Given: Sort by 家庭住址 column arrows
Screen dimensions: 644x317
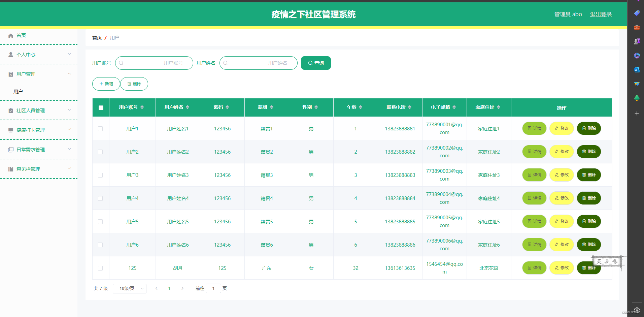Looking at the screenshot, I should [x=499, y=107].
